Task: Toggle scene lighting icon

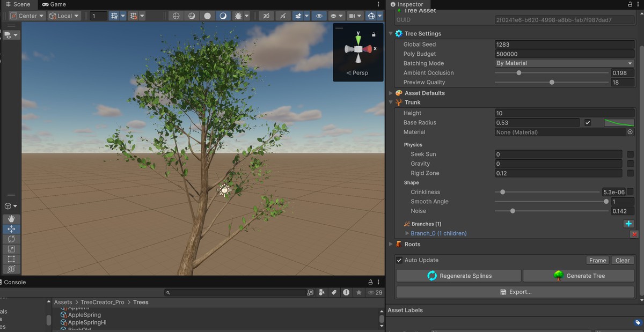Action: click(x=282, y=16)
